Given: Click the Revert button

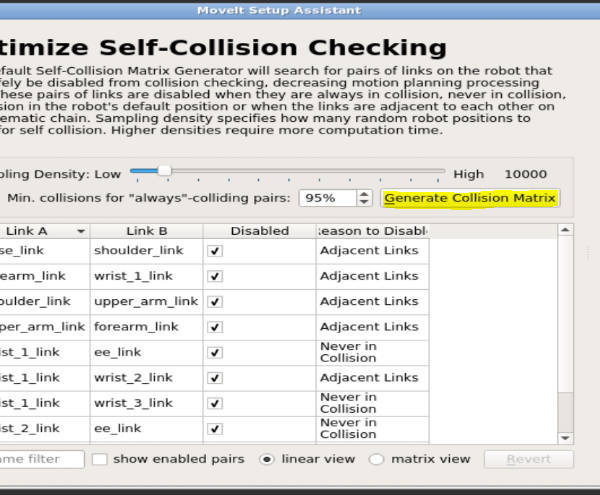Looking at the screenshot, I should click(x=528, y=459).
